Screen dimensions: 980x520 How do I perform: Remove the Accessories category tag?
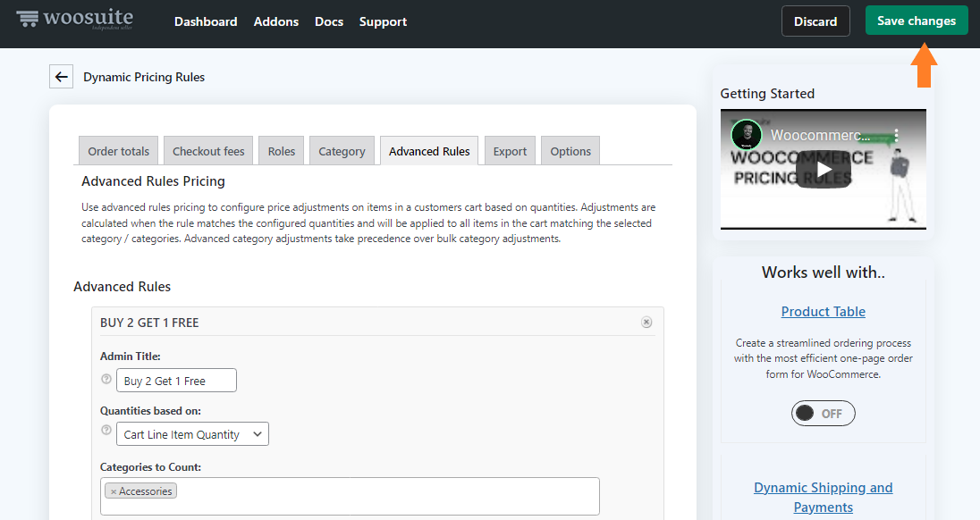tap(114, 492)
